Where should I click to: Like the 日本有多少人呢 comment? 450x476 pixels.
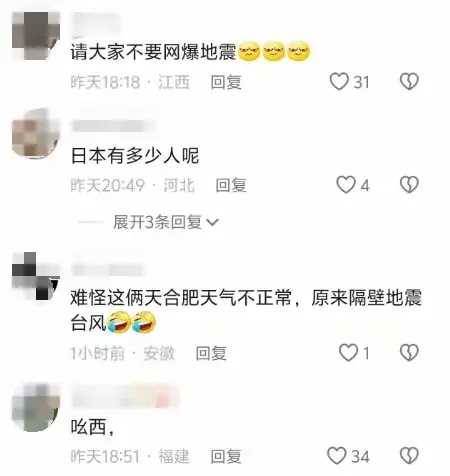pyautogui.click(x=346, y=185)
